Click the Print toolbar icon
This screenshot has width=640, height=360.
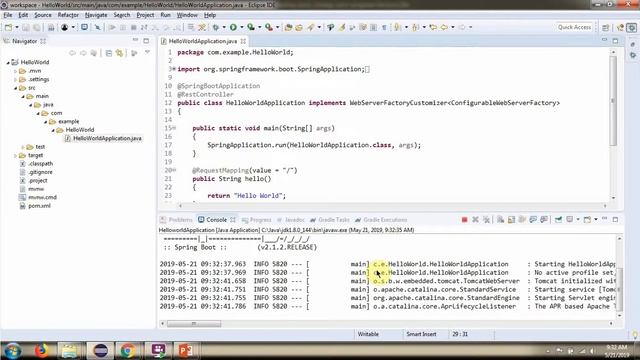pyautogui.click(x=51, y=27)
